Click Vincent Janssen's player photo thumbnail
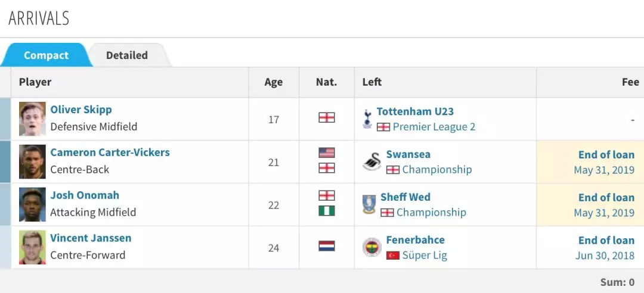This screenshot has width=644, height=293. click(x=32, y=248)
